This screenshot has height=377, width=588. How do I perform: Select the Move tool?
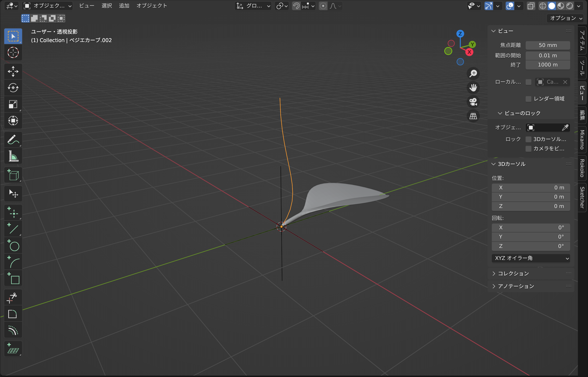[x=13, y=71]
